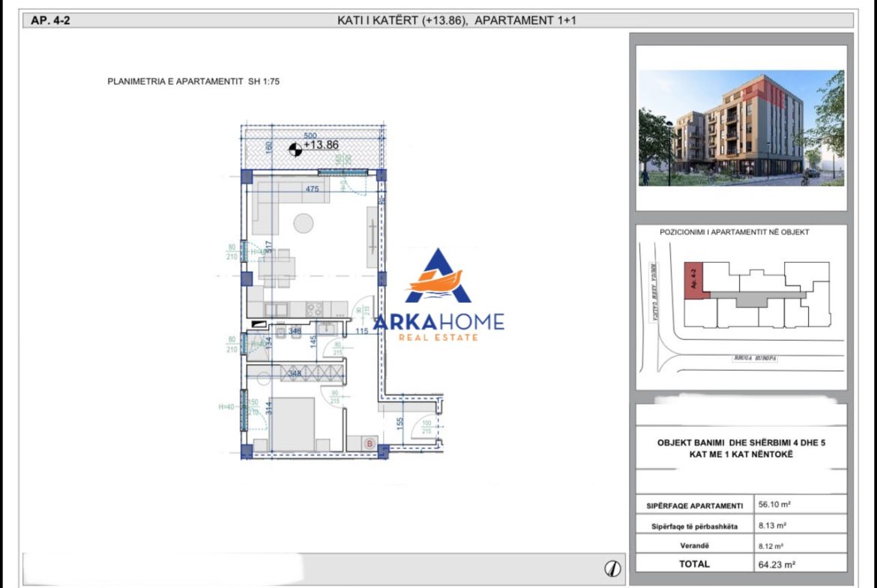
Task: Click the building render thumbnail
Action: coord(741,128)
